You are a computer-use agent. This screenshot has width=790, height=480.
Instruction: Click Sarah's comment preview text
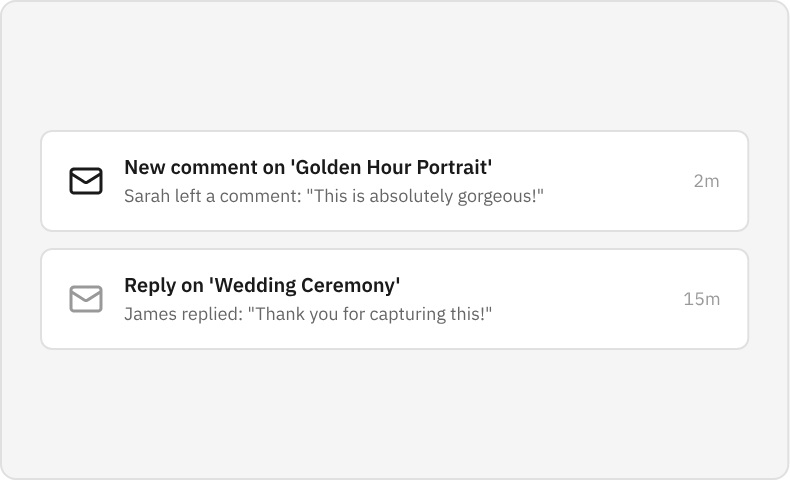(x=333, y=195)
